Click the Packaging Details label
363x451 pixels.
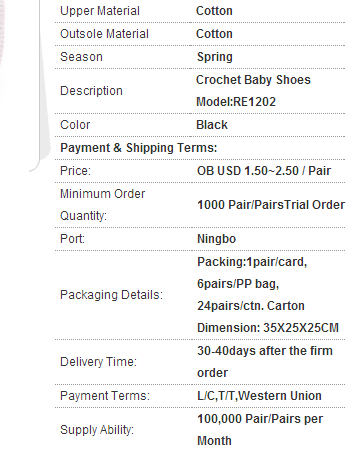click(111, 295)
